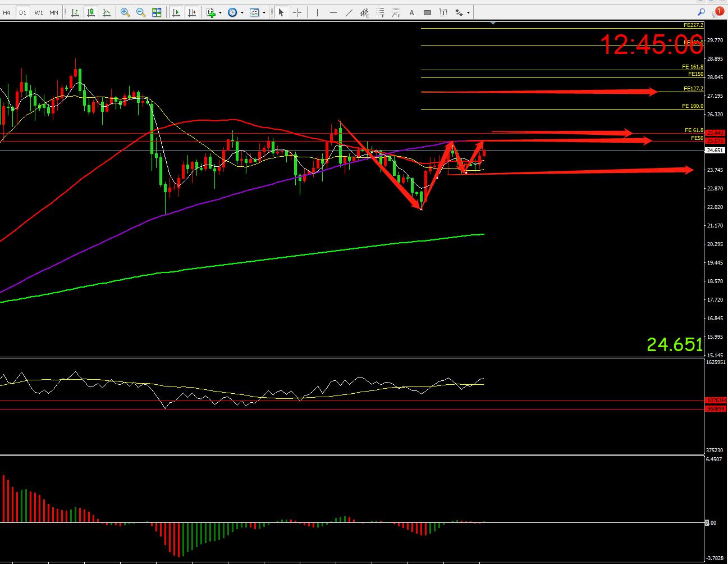Tile chart windows icon

pyautogui.click(x=157, y=12)
